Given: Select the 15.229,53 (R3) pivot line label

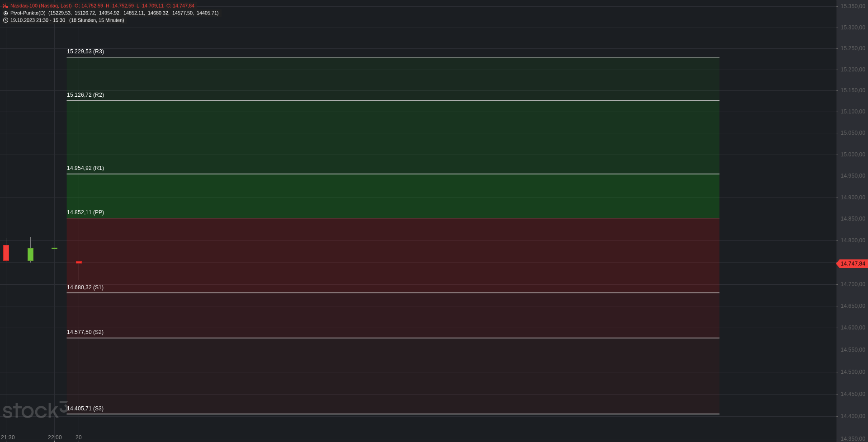Looking at the screenshot, I should click(x=85, y=52).
